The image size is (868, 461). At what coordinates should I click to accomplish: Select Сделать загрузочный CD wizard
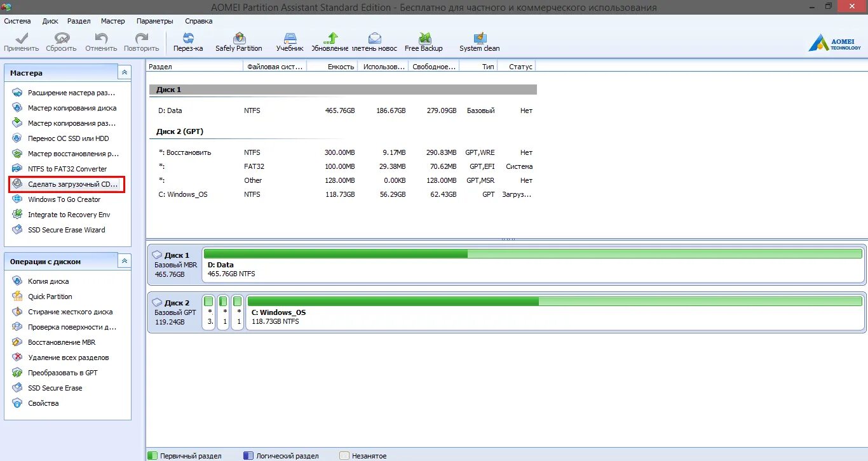tap(67, 184)
